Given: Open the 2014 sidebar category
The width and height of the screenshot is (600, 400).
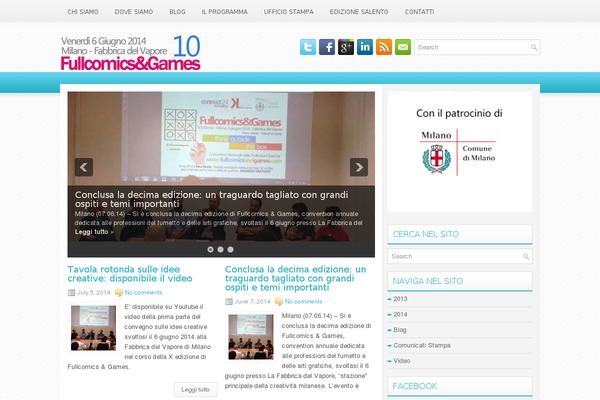Looking at the screenshot, I should point(400,314).
